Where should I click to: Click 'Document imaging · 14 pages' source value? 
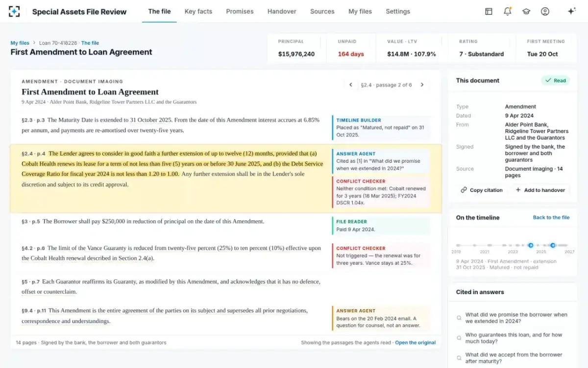click(x=534, y=172)
